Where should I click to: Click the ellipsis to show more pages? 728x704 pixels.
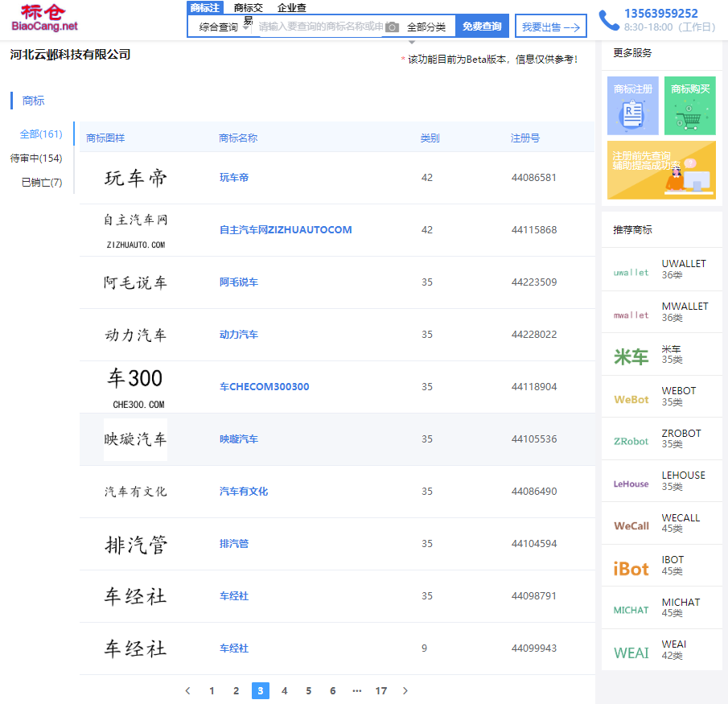[356, 690]
